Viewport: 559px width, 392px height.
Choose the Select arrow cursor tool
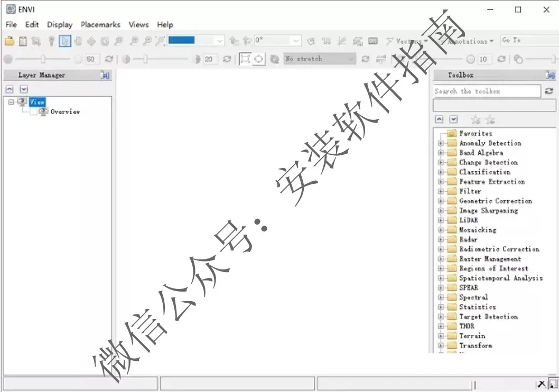[x=65, y=41]
